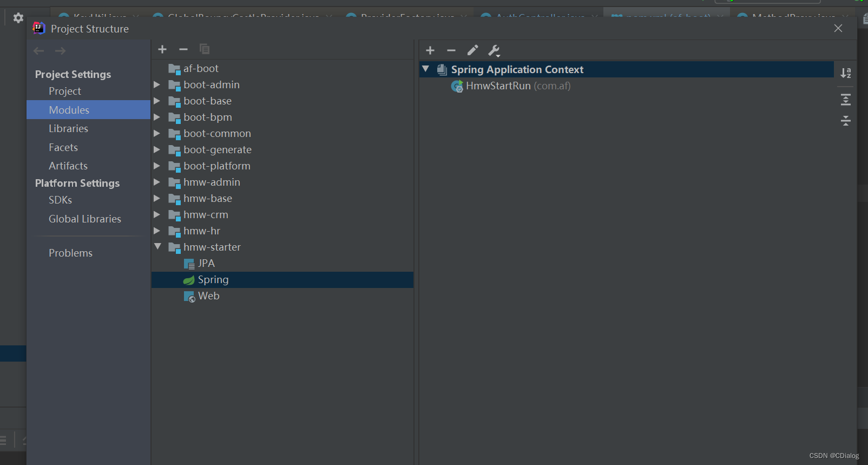This screenshot has height=465, width=868.
Task: Expand all context tree nodes
Action: tap(846, 100)
